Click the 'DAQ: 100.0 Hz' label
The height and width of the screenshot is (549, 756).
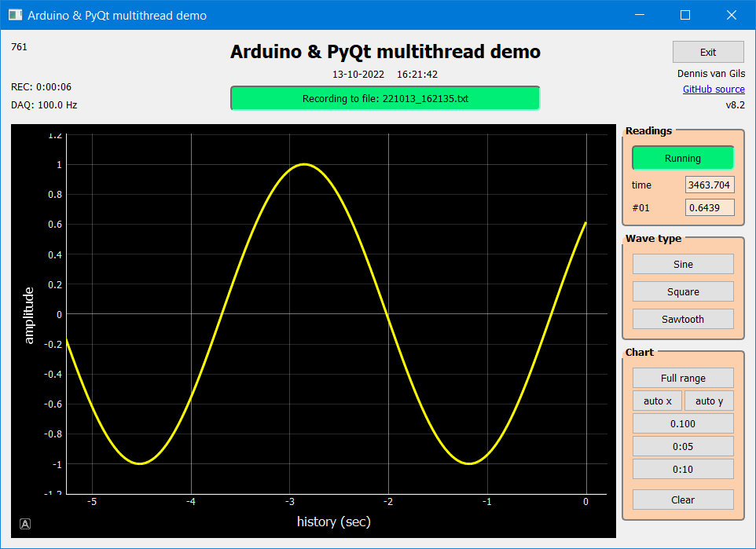(x=44, y=104)
